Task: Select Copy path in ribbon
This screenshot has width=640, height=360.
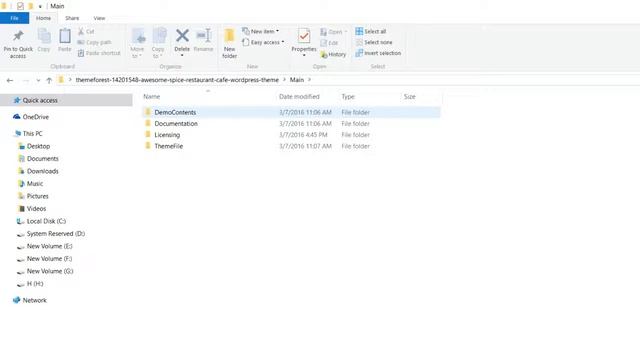Action: point(94,42)
